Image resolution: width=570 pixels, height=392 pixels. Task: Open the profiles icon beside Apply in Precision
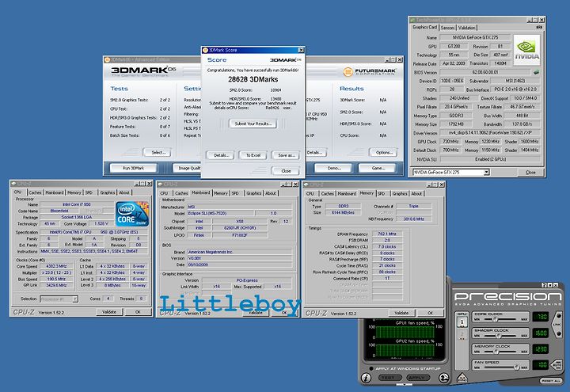[443, 378]
